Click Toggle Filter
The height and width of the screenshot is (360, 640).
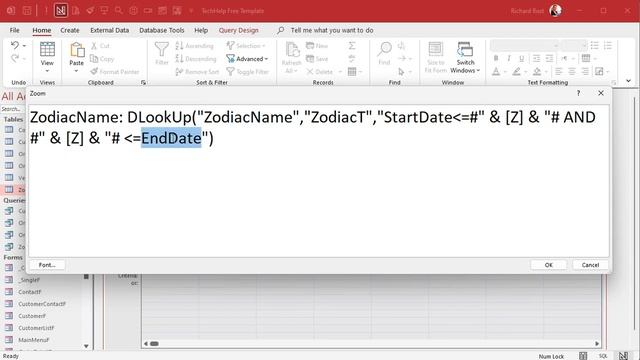tap(248, 72)
